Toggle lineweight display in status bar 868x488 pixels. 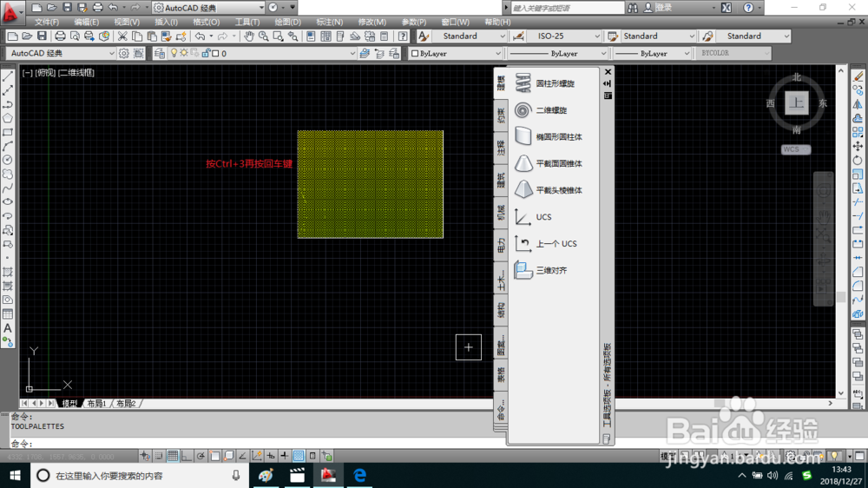click(285, 456)
